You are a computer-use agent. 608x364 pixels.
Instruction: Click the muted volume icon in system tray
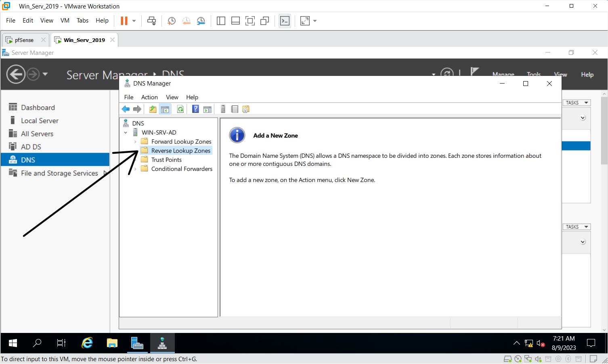click(541, 343)
